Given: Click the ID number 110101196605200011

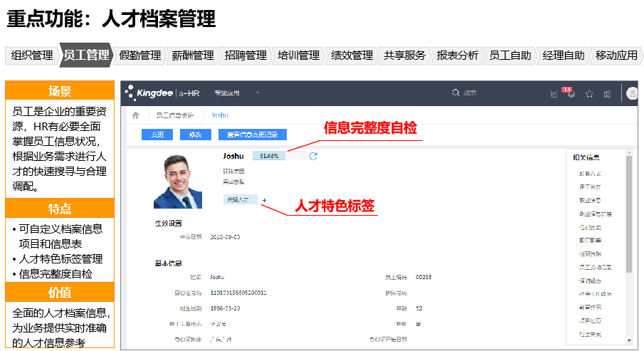Looking at the screenshot, I should tap(238, 293).
